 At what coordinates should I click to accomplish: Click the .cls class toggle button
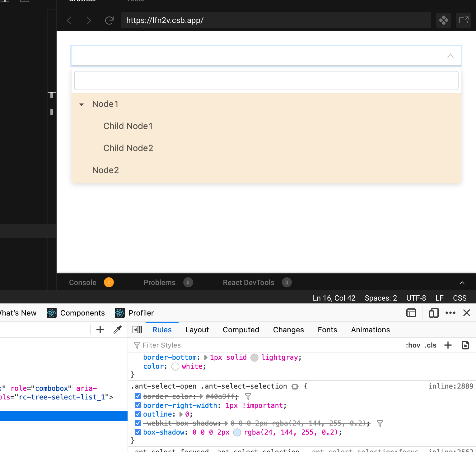point(430,345)
